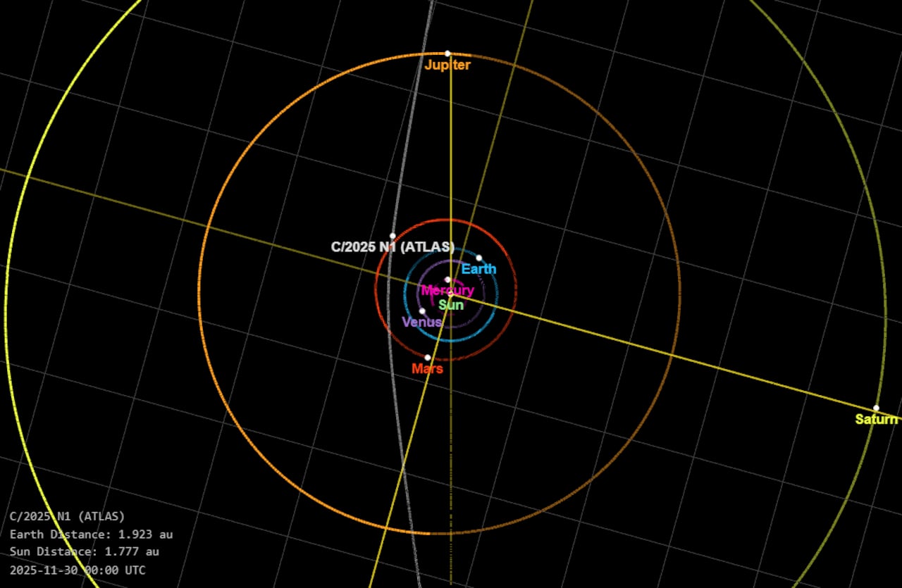
Task: Click the C/2025 N1 (ATLAS) title in info panel
Action: (67, 516)
